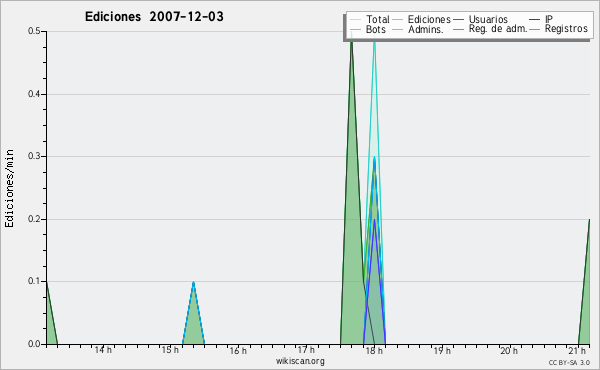Select the Ediciones legend entry
This screenshot has width=600, height=370.
click(421, 19)
